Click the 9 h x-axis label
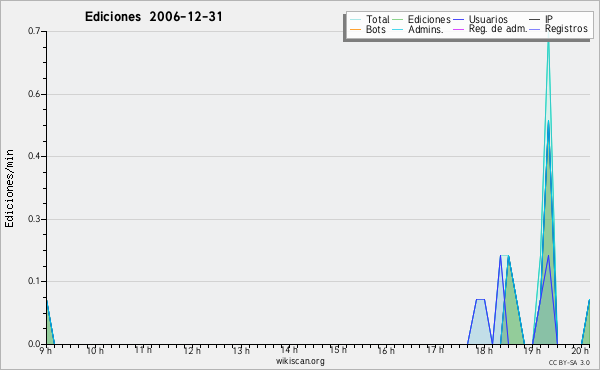This screenshot has width=600, height=370. 45,350
